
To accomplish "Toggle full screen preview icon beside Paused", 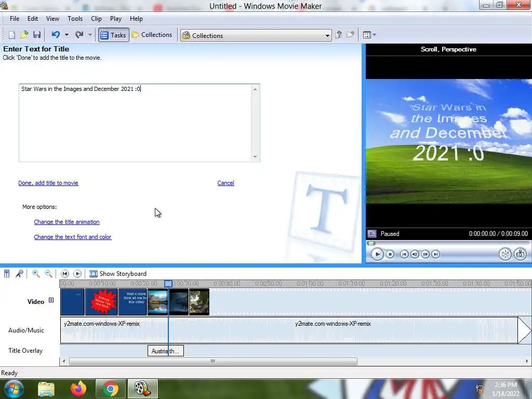I will [372, 234].
